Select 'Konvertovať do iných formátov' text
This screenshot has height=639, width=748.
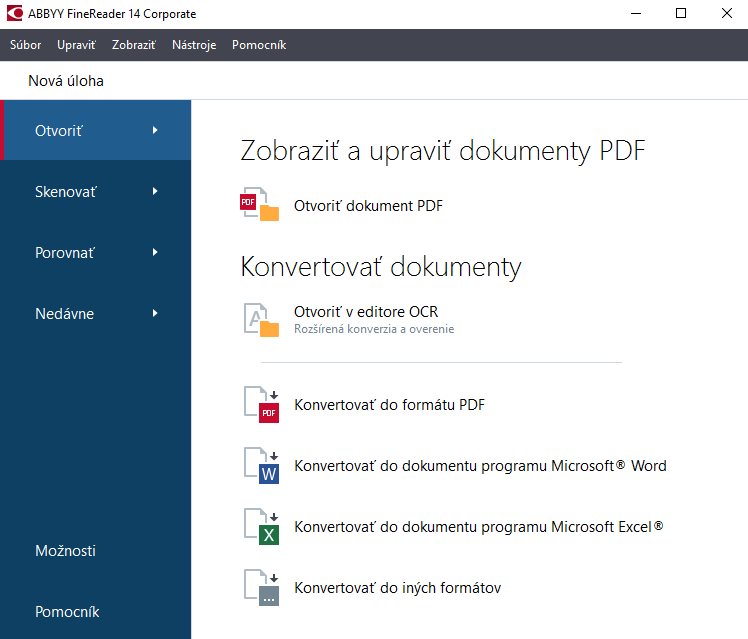tap(397, 588)
